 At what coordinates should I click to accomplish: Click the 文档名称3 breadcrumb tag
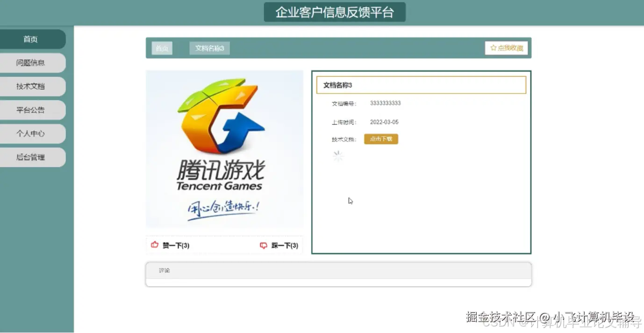209,48
